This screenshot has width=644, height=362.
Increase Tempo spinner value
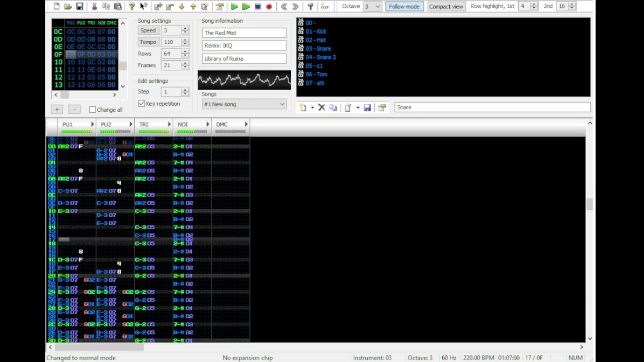coord(185,40)
